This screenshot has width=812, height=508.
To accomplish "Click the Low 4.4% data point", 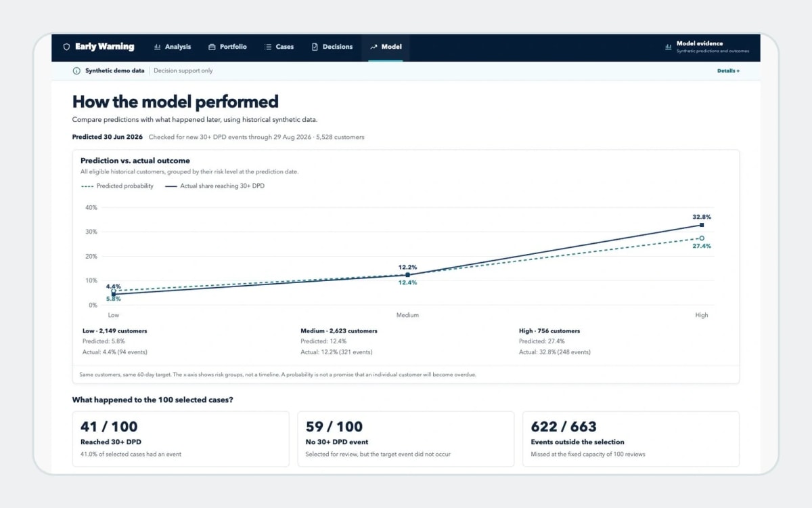I will point(113,294).
